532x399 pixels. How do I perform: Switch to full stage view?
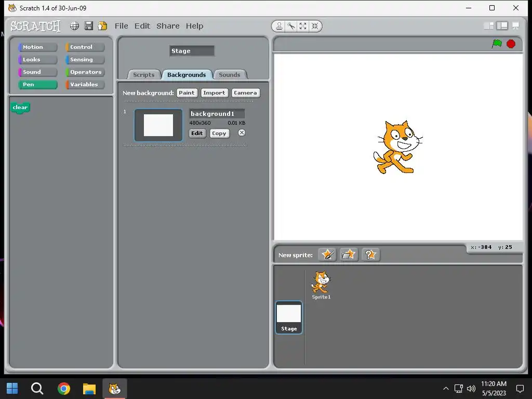tap(502, 26)
